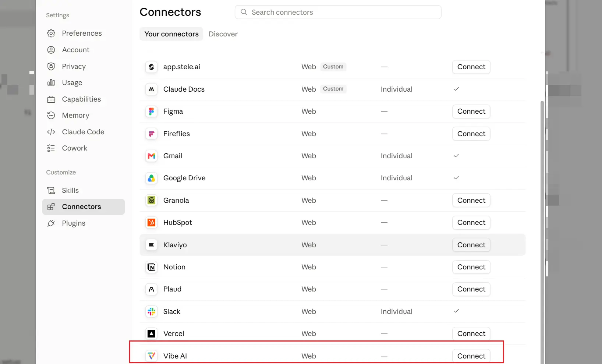Image resolution: width=602 pixels, height=364 pixels.
Task: Click the Gmail connected checkmark
Action: 456,156
